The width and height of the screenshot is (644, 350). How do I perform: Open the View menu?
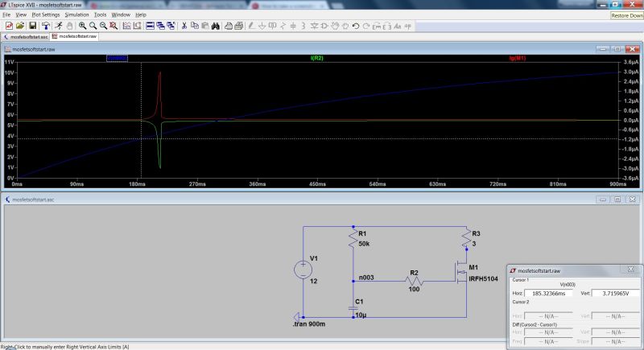21,14
